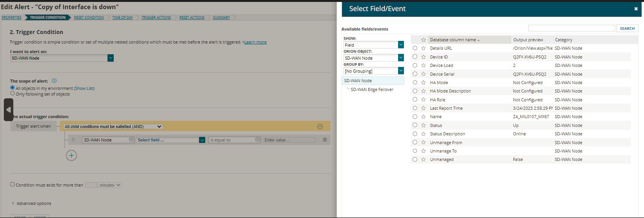Star the HA Mode field
The image size is (644, 218).
pos(423,83)
